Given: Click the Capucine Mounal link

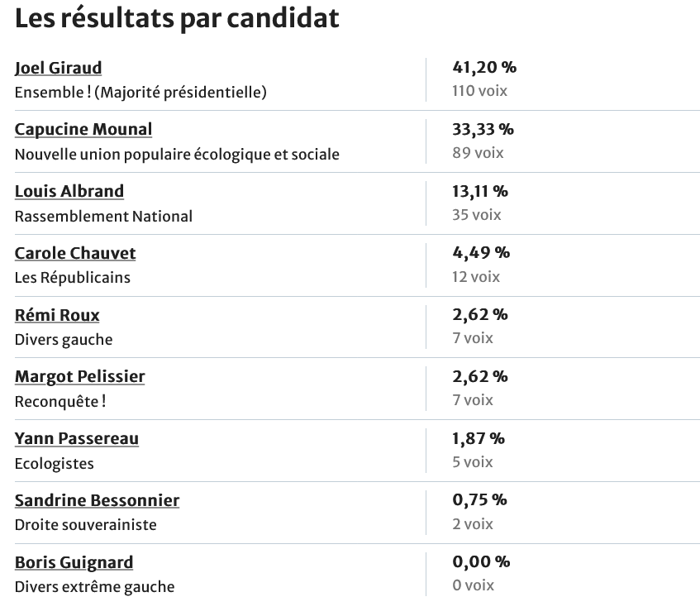Looking at the screenshot, I should pyautogui.click(x=83, y=129).
